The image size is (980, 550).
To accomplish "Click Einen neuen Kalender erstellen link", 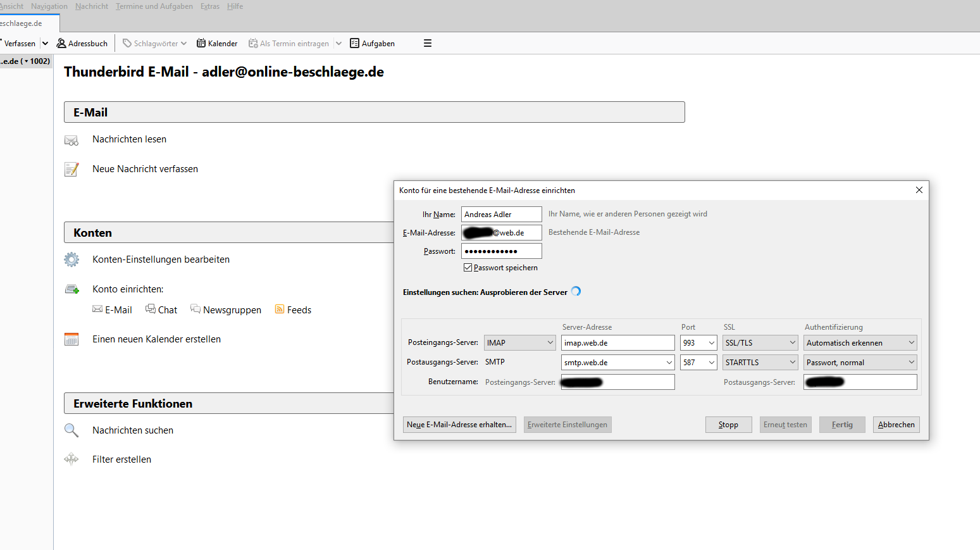I will point(156,339).
